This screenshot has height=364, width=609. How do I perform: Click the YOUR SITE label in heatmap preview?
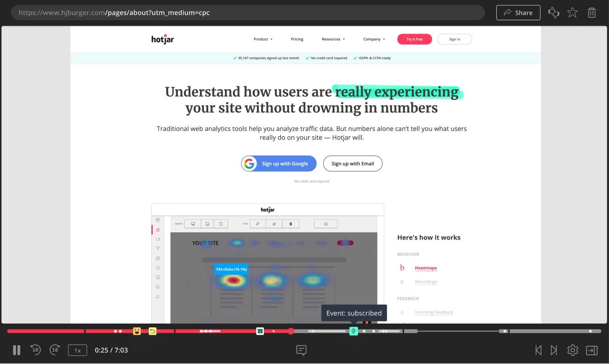point(205,243)
